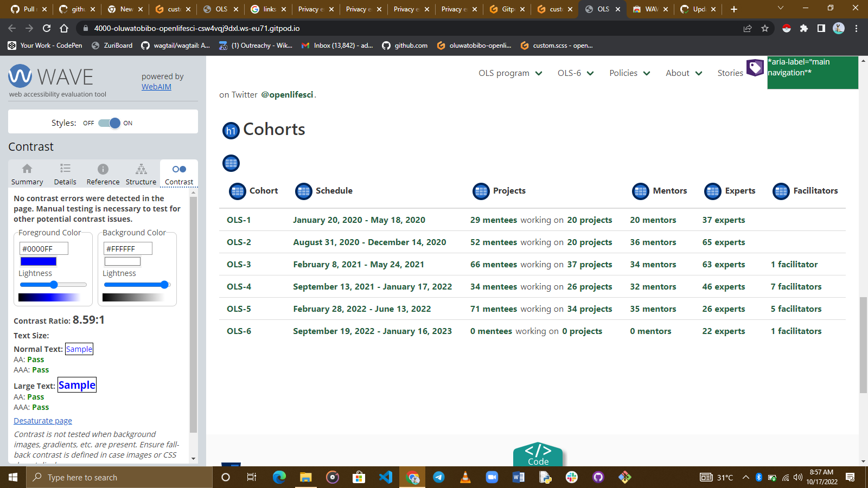
Task: Open the wagtail/wagtail GitHub bookmark
Action: pos(175,46)
